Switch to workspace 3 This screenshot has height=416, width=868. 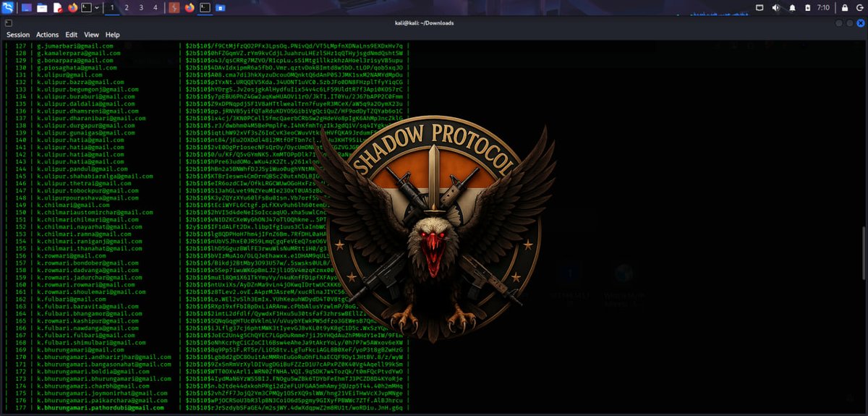(x=141, y=8)
